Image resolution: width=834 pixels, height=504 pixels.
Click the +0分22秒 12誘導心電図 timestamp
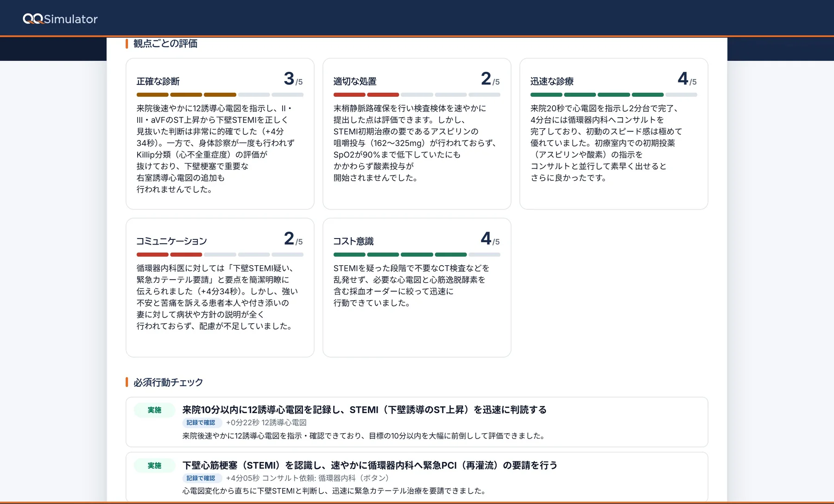pyautogui.click(x=266, y=422)
